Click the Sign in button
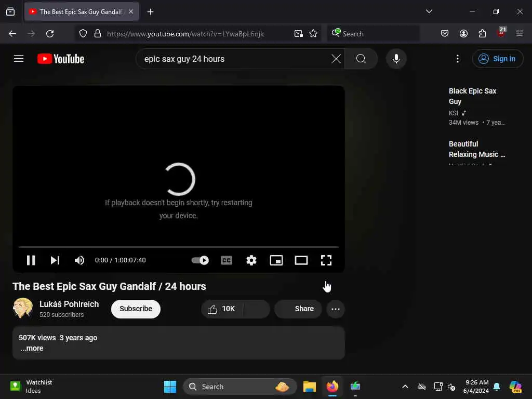The height and width of the screenshot is (399, 532). [x=497, y=59]
